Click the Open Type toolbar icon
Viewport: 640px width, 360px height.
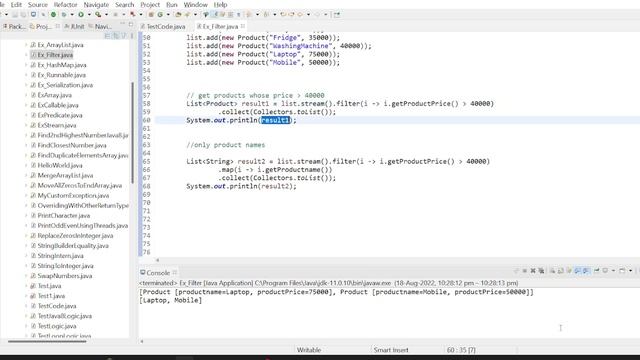pyautogui.click(x=178, y=14)
